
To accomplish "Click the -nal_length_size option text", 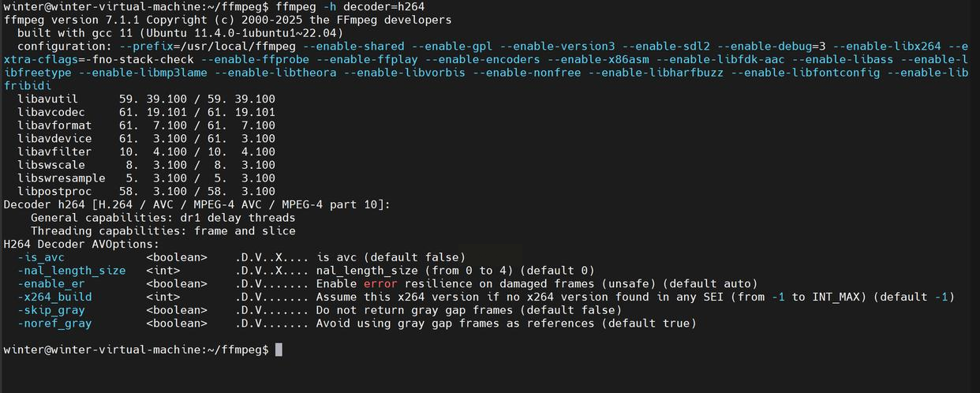I will coord(71,271).
